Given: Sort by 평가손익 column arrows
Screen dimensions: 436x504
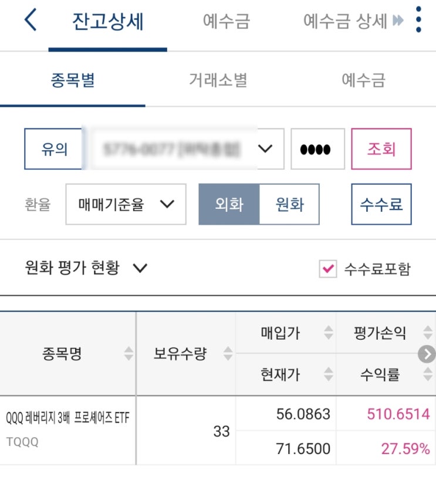Looking at the screenshot, I should (x=426, y=333).
